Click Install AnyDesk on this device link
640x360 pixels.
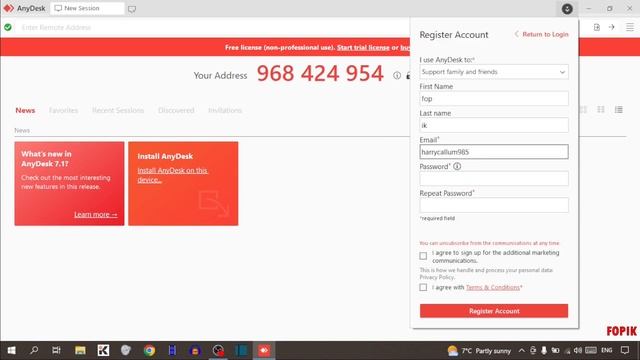click(x=172, y=175)
